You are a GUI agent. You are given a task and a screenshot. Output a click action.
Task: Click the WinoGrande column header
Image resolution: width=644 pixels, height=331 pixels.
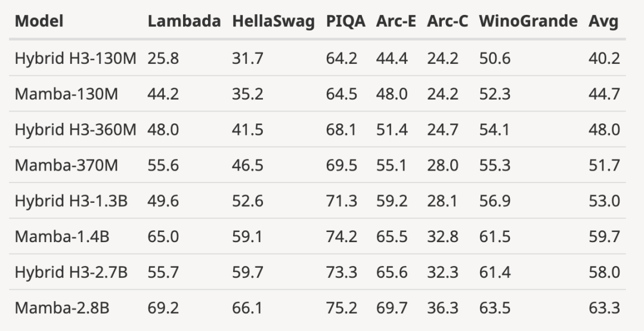tap(528, 22)
